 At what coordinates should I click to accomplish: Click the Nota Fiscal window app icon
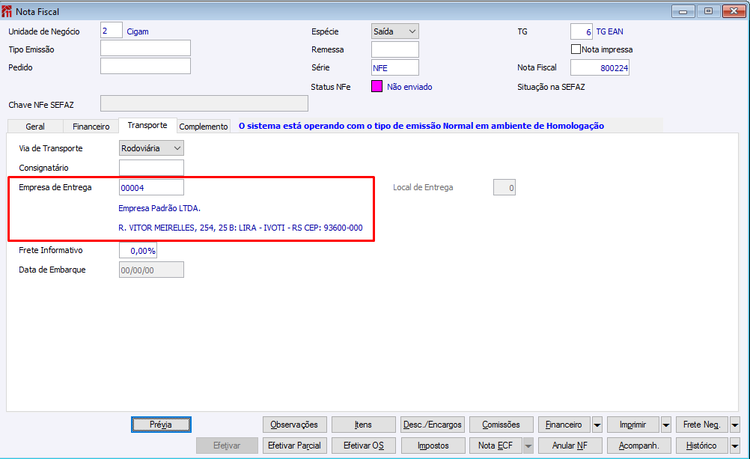coord(7,11)
